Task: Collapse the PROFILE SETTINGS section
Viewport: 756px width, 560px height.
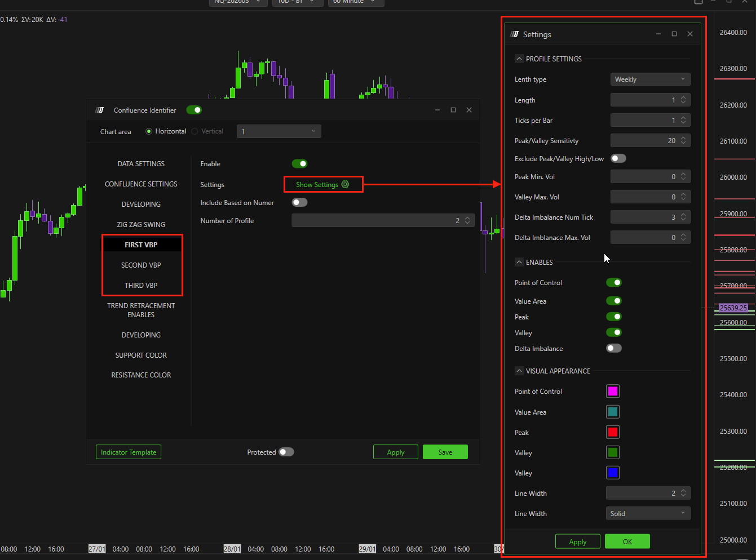Action: click(x=519, y=59)
